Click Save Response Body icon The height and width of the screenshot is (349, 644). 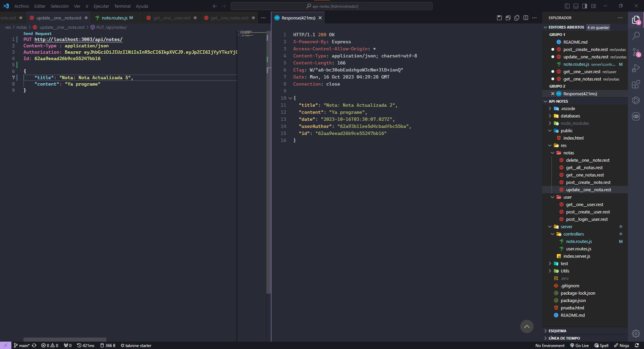[x=508, y=18]
